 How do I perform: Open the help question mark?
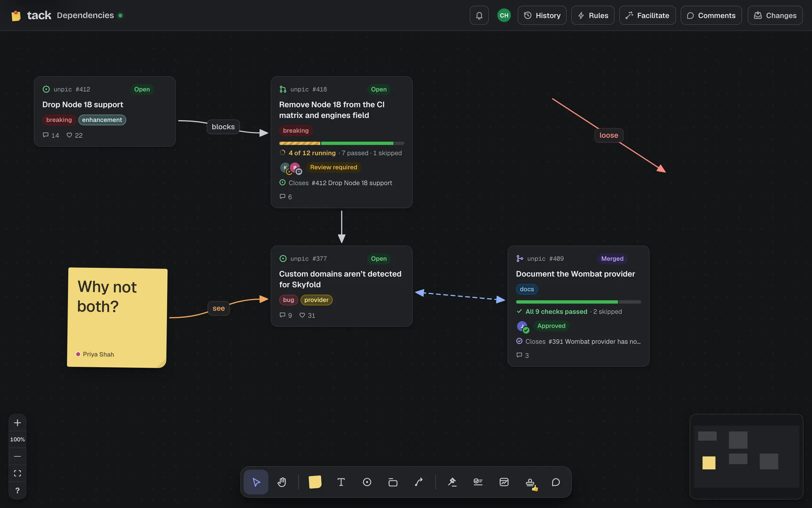coord(17,490)
